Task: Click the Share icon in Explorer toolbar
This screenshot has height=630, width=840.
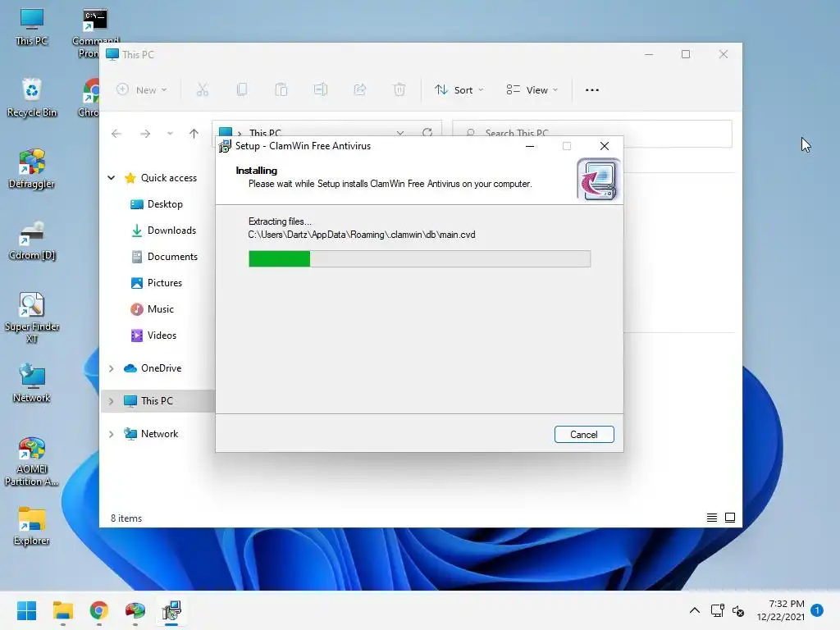Action: pos(360,90)
